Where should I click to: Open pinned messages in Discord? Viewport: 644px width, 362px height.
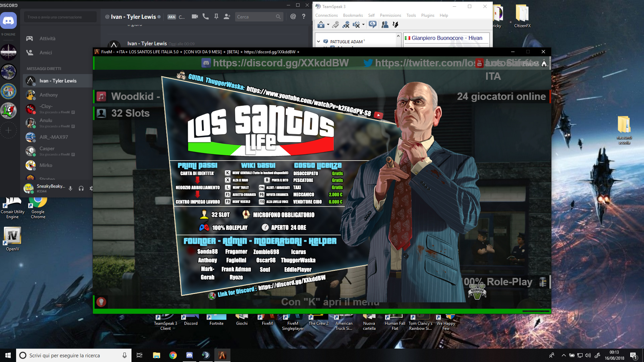tap(216, 16)
